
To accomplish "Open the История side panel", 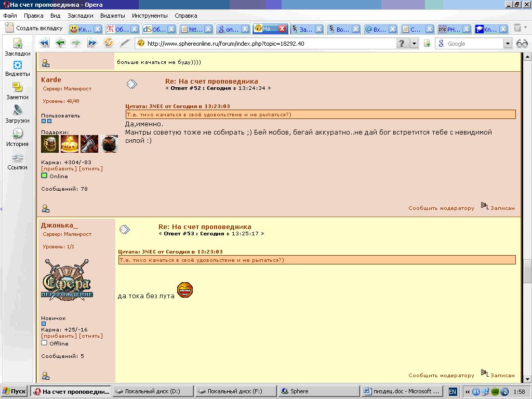I will [x=18, y=138].
